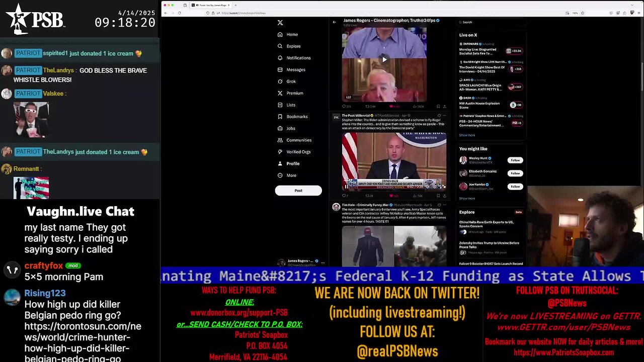This screenshot has height=362, width=644.
Task: Open Messages in the sidebar
Action: tap(291, 69)
